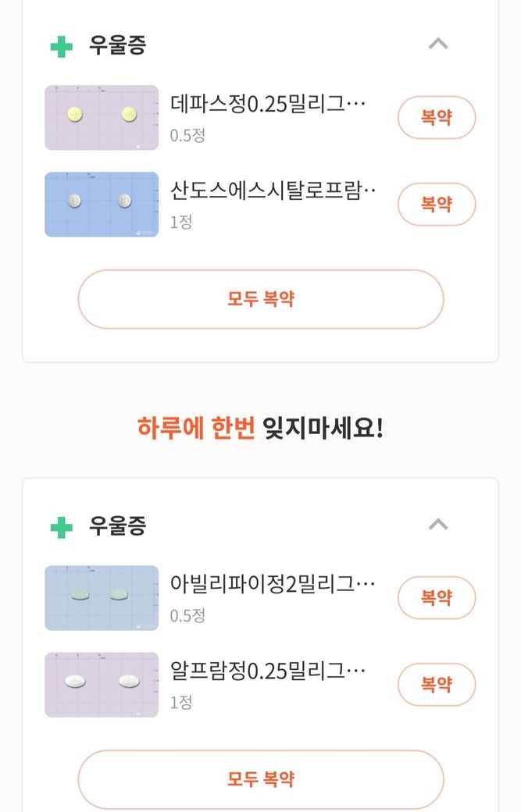Image resolution: width=521 pixels, height=812 pixels.
Task: Click 우울증 label above 아빌리파이정
Action: coord(117,526)
